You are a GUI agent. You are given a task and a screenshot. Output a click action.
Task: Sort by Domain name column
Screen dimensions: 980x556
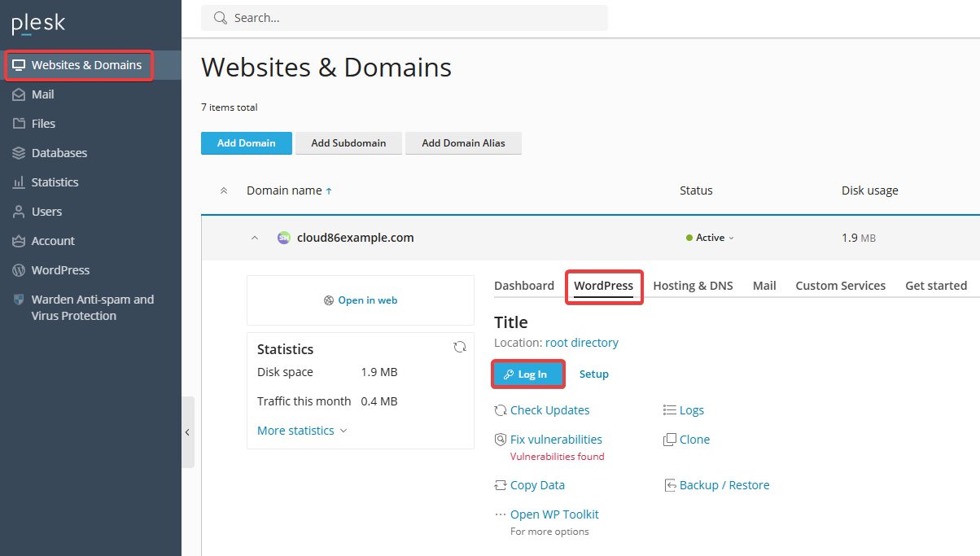click(289, 190)
